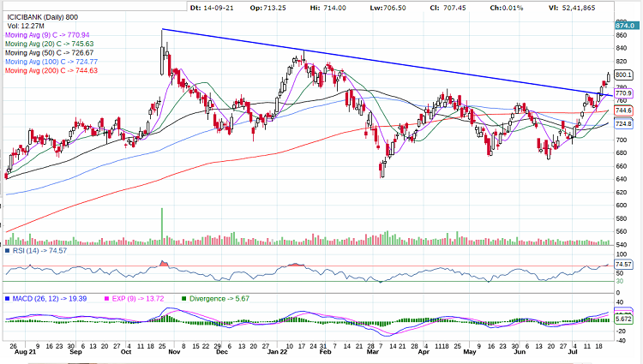
Task: Click the green square beside Divergence
Action: [184, 299]
